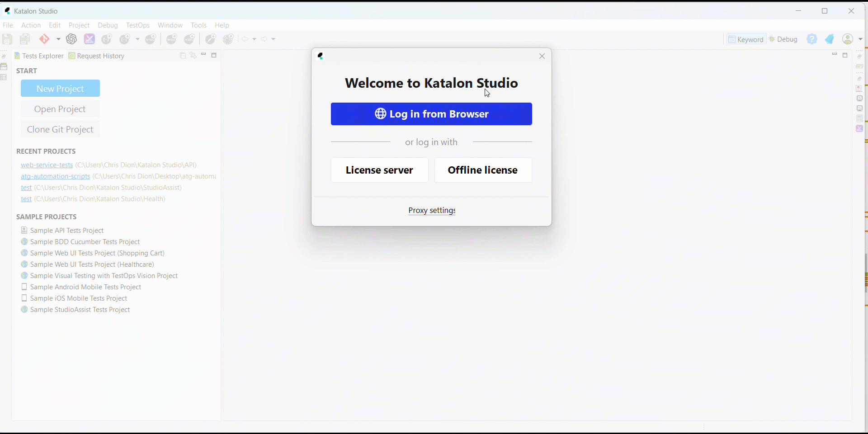Maximize the editor area panel
Viewport: 868px width, 434px height.
point(845,55)
